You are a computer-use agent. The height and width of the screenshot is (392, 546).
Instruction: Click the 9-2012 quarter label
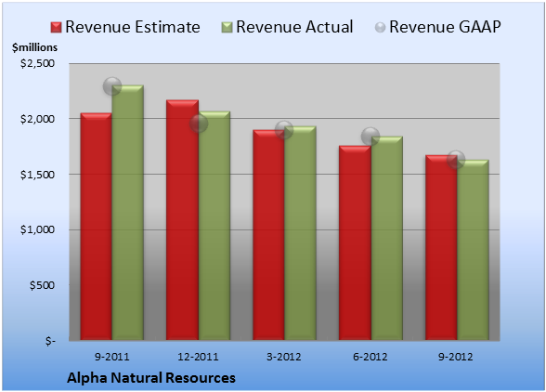[x=456, y=357]
